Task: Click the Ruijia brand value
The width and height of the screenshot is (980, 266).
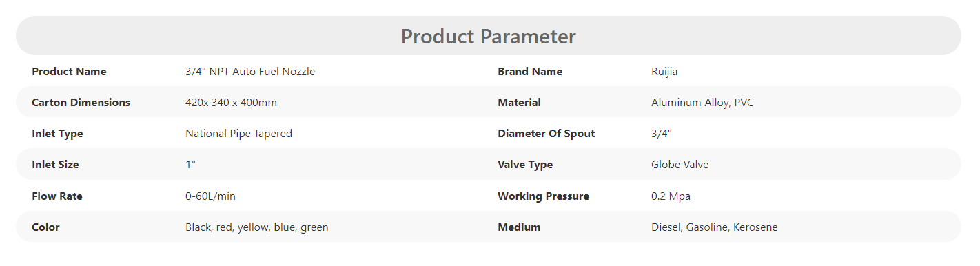Action: click(x=665, y=72)
